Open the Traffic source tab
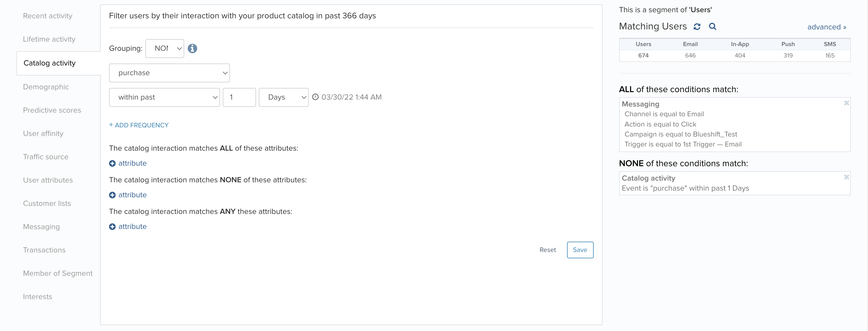This screenshot has width=868, height=331. click(x=45, y=157)
